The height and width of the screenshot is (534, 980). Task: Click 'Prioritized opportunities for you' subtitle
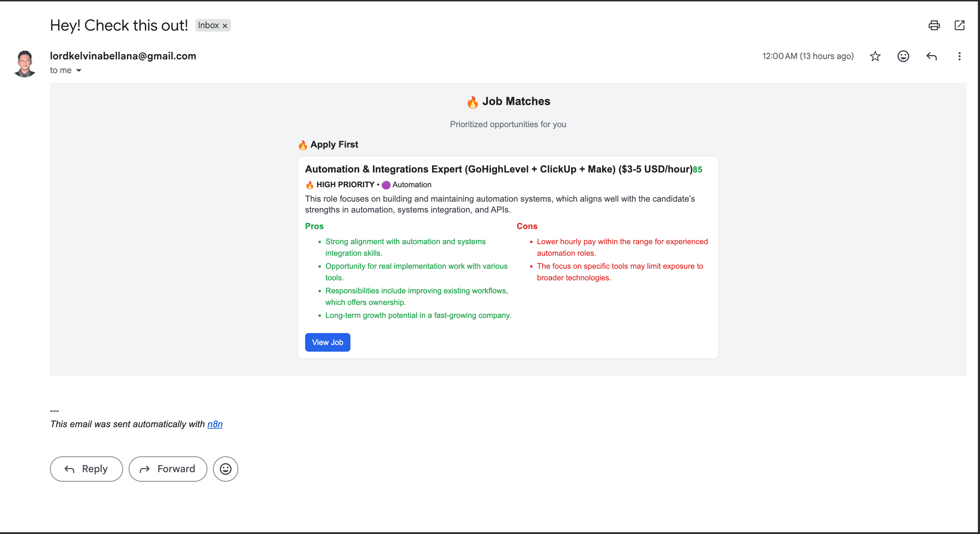coord(508,124)
